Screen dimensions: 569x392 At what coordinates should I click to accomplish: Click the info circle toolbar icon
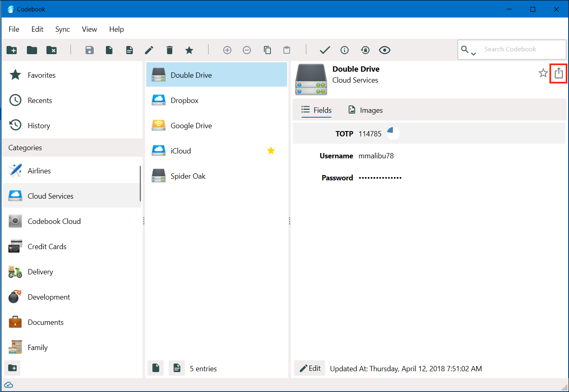345,50
